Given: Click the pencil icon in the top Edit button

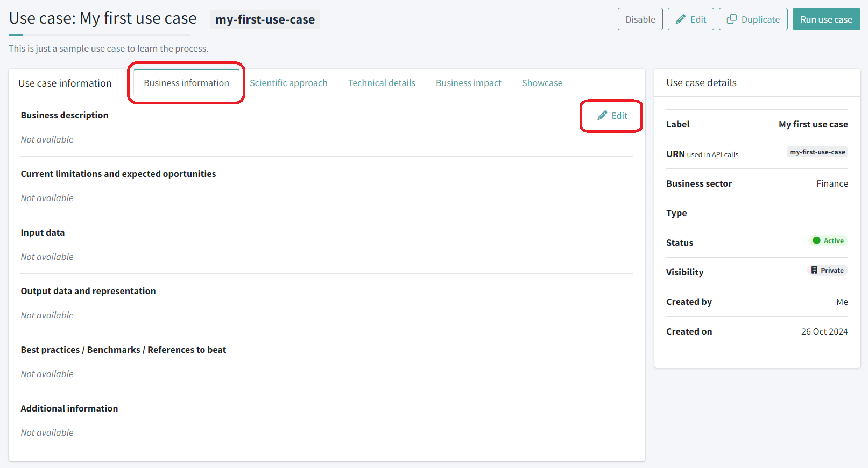Looking at the screenshot, I should (x=681, y=19).
